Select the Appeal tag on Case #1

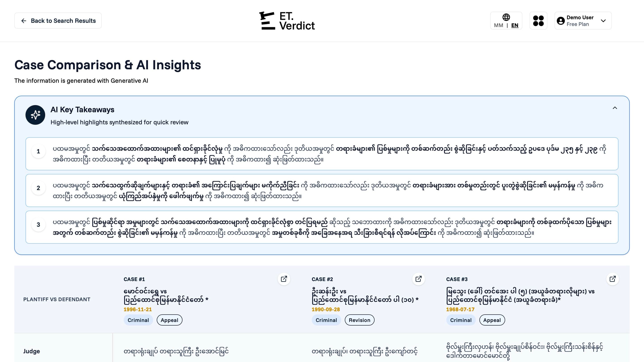169,320
